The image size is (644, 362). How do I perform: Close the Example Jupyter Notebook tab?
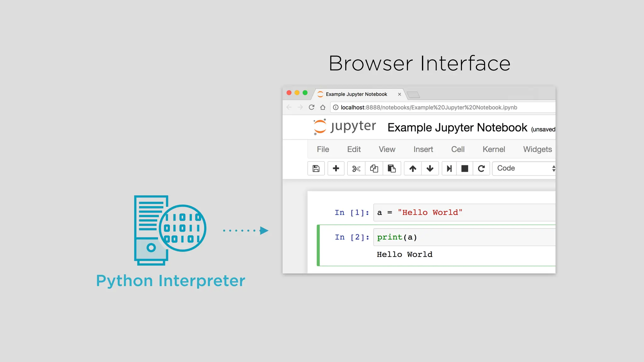(399, 94)
